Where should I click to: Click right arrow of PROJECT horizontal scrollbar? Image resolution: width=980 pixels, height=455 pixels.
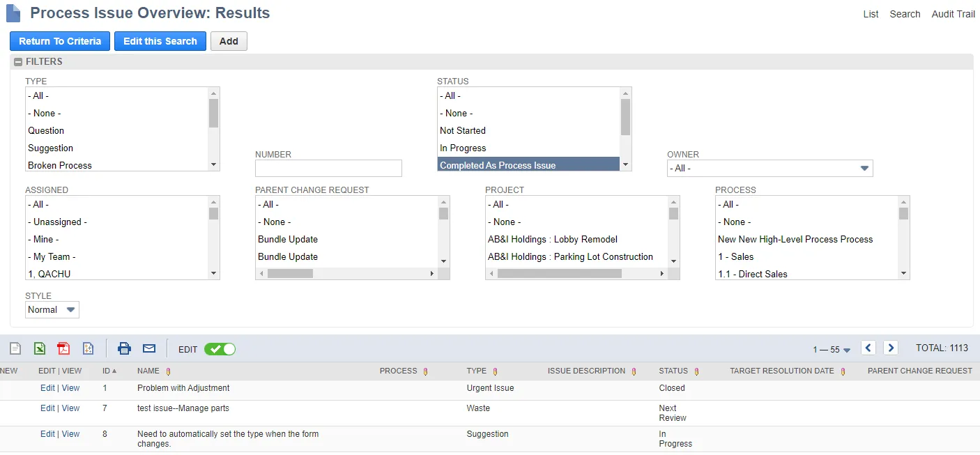tap(662, 274)
